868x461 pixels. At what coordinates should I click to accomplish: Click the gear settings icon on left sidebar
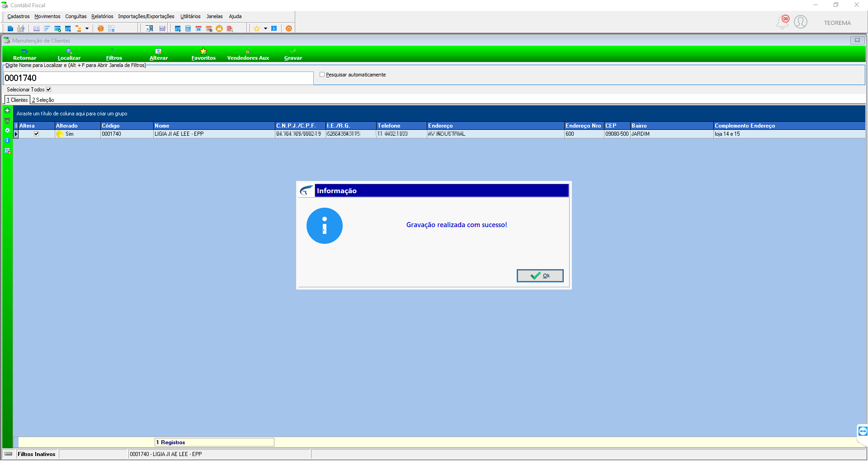coord(7,130)
